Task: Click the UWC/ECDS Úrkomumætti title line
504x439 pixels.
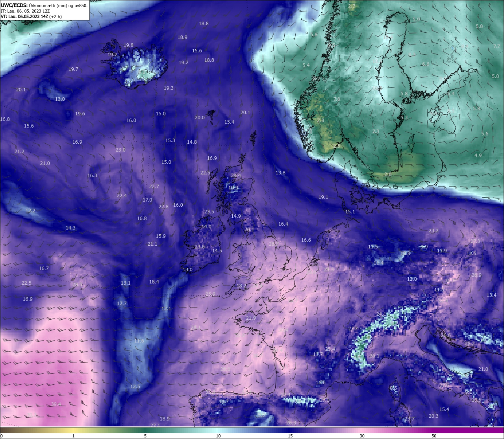Action: pos(44,6)
